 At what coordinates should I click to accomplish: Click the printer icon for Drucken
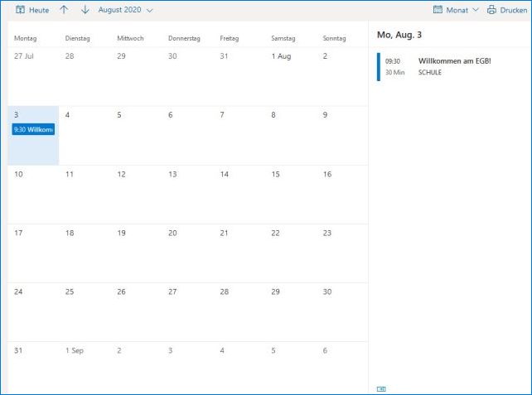(491, 10)
